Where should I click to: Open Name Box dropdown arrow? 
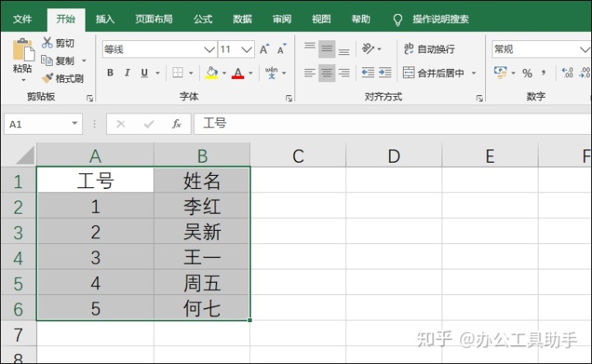(x=75, y=123)
